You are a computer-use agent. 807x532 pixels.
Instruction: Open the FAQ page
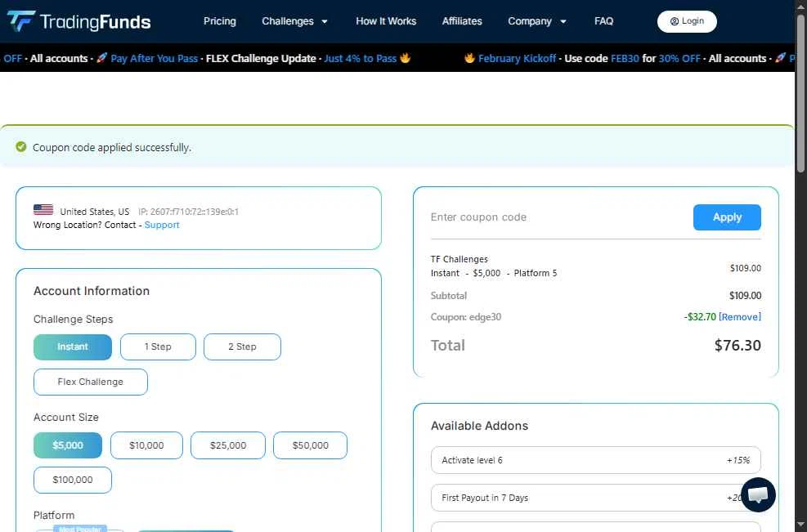(x=603, y=21)
